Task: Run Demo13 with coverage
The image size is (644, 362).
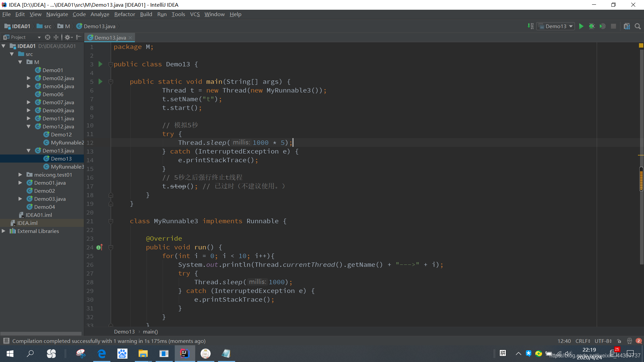Action: pos(603,26)
